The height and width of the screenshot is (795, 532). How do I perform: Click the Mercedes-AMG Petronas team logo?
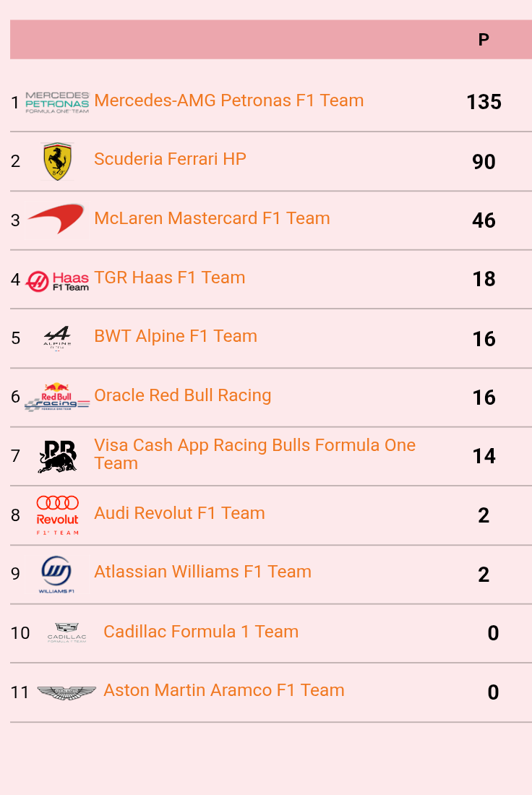pos(57,102)
